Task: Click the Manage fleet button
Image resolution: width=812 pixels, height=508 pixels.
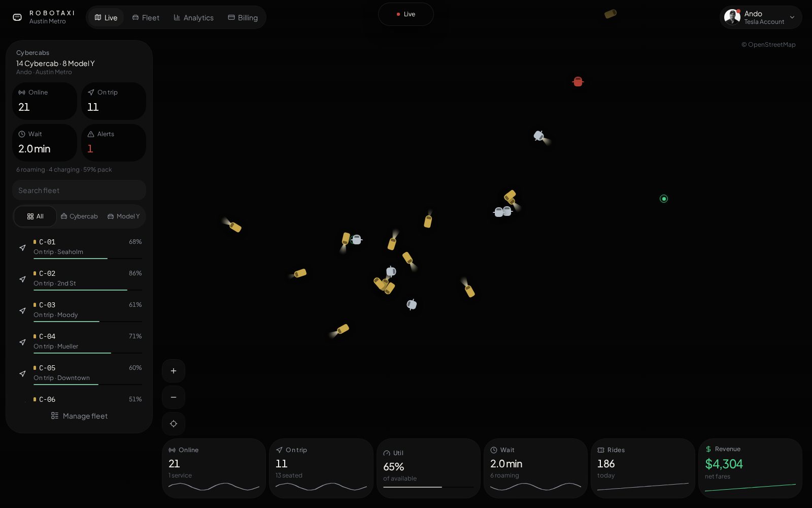Action: pos(79,416)
